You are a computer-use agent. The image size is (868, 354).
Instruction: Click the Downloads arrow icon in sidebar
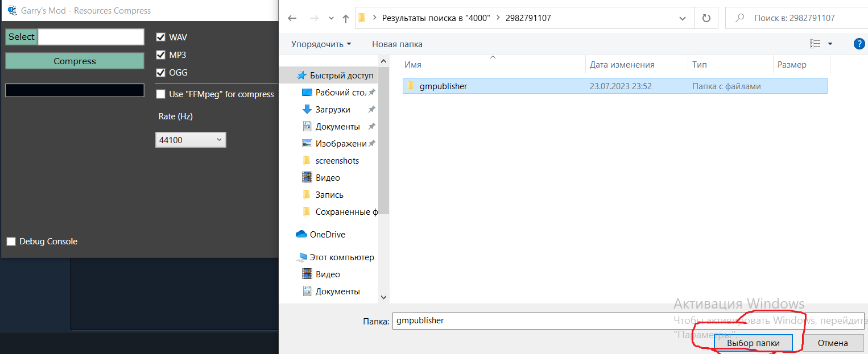point(307,110)
